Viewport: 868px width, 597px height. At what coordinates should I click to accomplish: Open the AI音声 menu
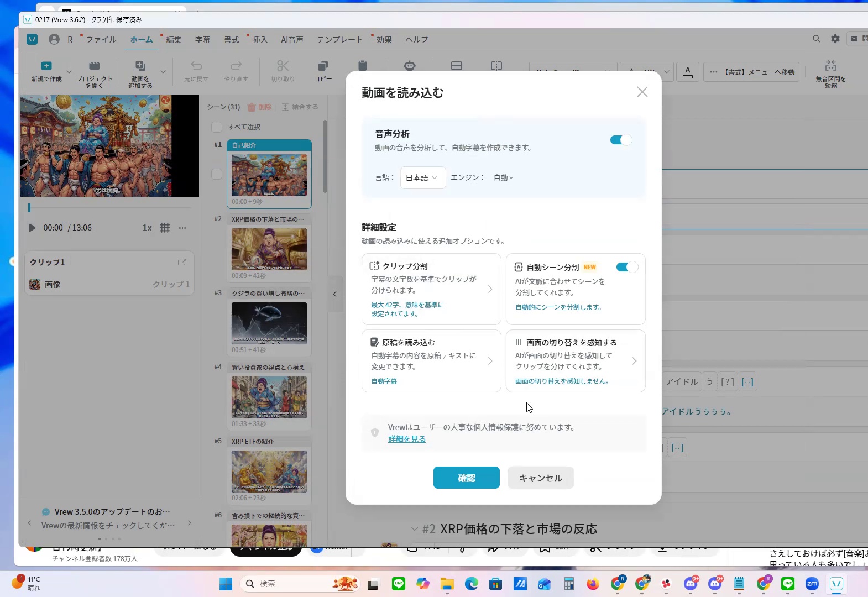(292, 39)
